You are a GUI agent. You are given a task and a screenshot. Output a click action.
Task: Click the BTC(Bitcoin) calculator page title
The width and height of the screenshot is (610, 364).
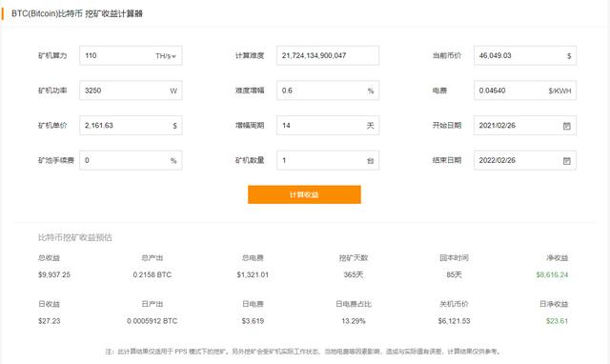77,13
